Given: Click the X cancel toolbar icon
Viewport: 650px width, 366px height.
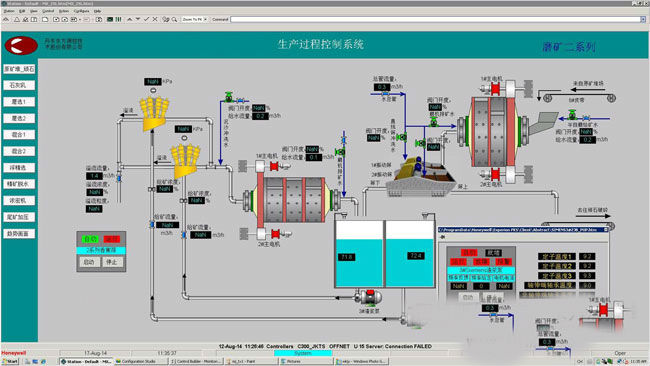Looking at the screenshot, I should [155, 19].
